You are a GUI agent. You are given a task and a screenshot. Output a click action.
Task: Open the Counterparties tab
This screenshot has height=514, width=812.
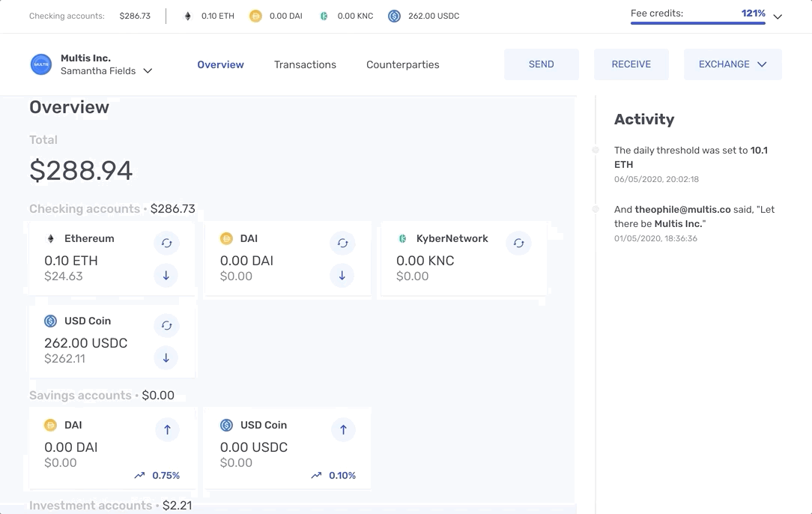[x=403, y=64]
